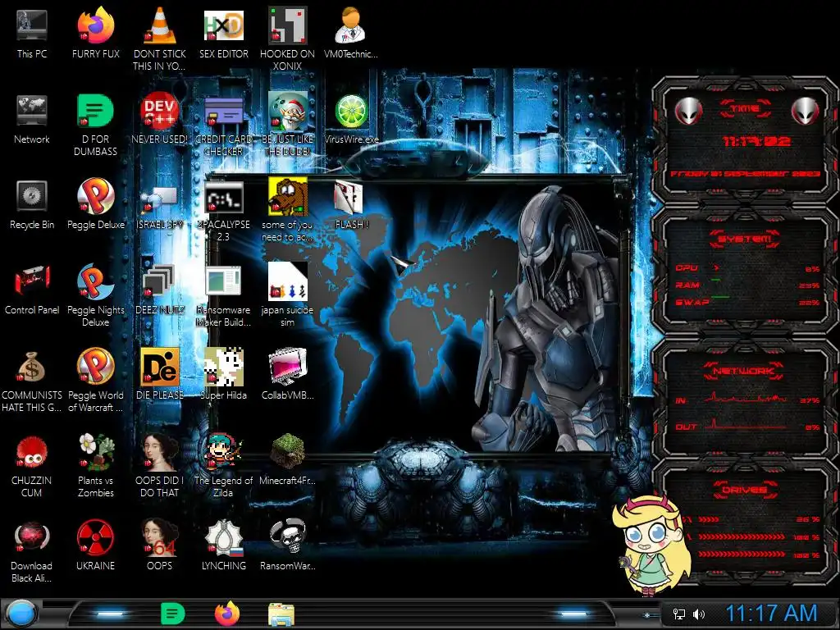Click the left alien head logo

click(x=688, y=111)
